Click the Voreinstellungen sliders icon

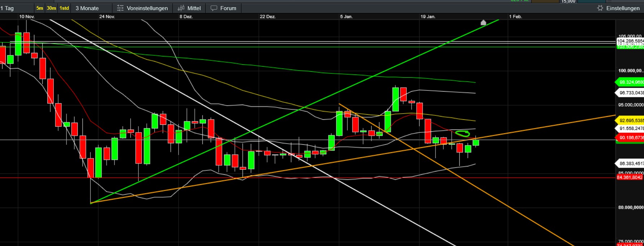[x=120, y=8]
